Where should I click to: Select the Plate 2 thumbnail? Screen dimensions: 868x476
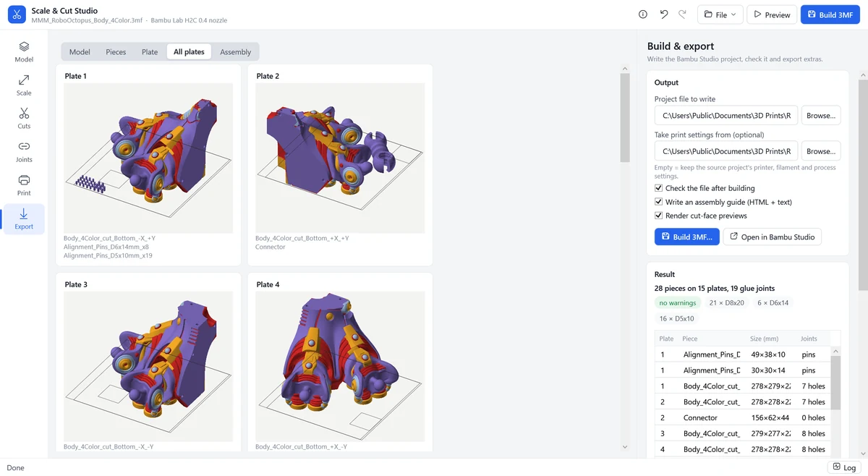340,158
